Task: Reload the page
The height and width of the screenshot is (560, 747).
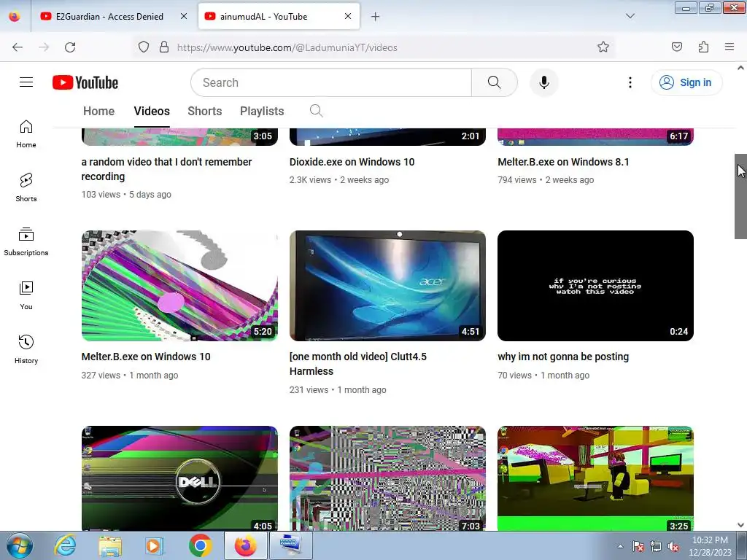Action: pos(70,47)
